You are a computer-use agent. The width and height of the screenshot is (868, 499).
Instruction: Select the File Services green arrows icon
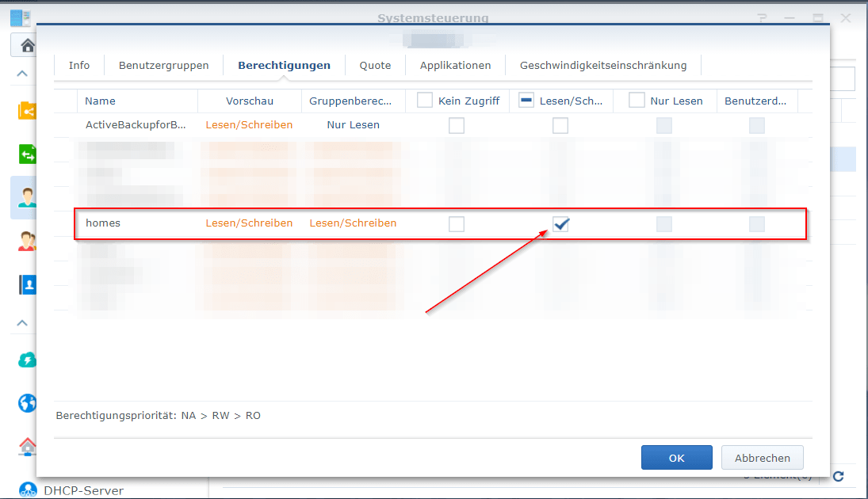point(26,154)
